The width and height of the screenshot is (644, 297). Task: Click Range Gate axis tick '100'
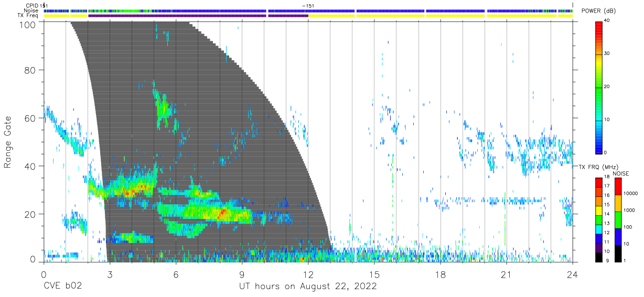(x=28, y=24)
